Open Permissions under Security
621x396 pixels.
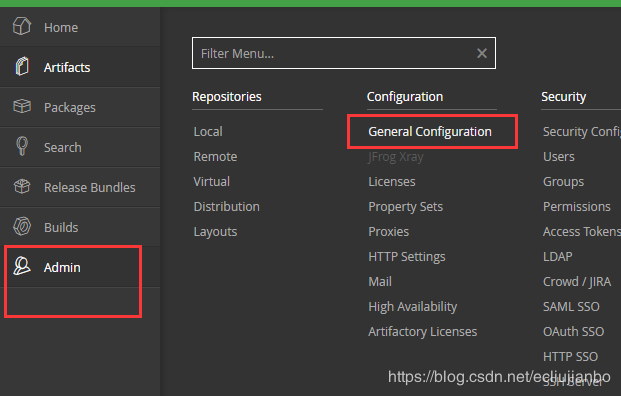coord(577,206)
